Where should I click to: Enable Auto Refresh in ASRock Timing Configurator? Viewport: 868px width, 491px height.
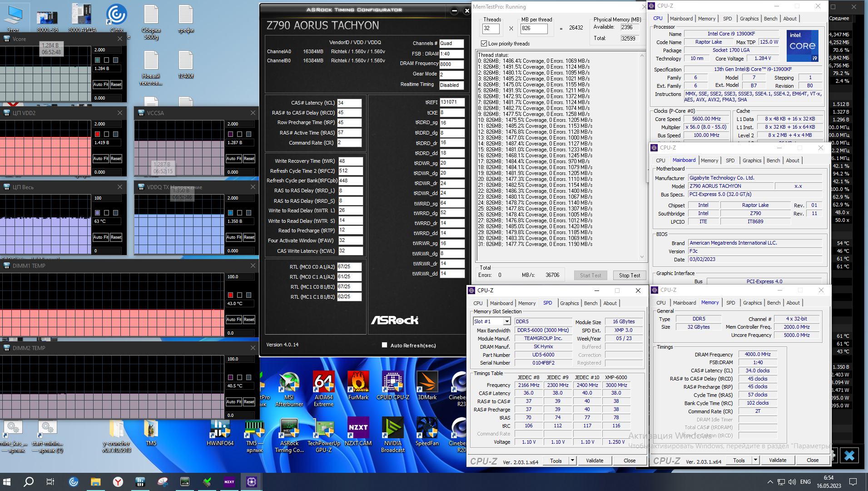[385, 345]
